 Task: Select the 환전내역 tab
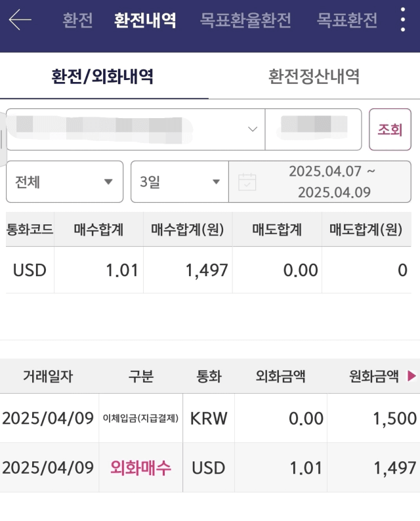(145, 20)
